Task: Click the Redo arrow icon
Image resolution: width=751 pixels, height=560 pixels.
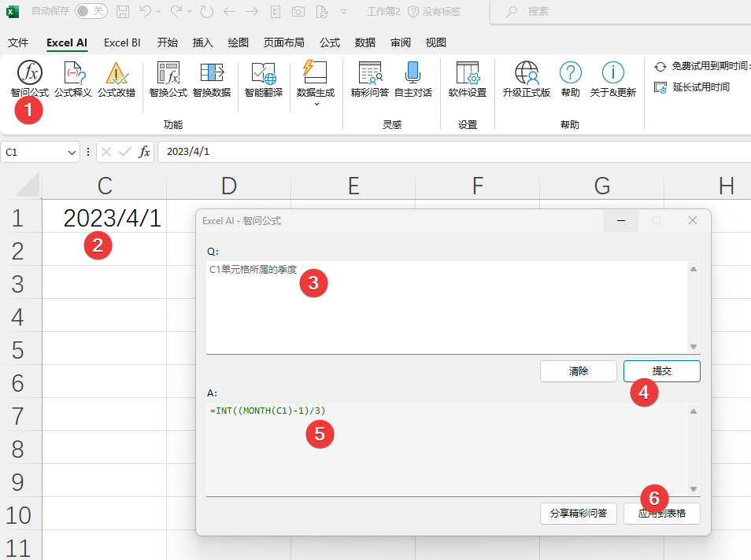Action: [176, 12]
